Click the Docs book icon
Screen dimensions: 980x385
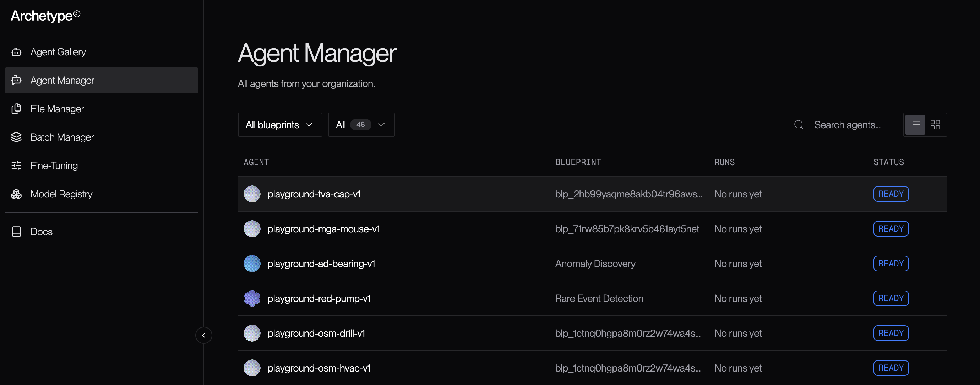click(16, 232)
